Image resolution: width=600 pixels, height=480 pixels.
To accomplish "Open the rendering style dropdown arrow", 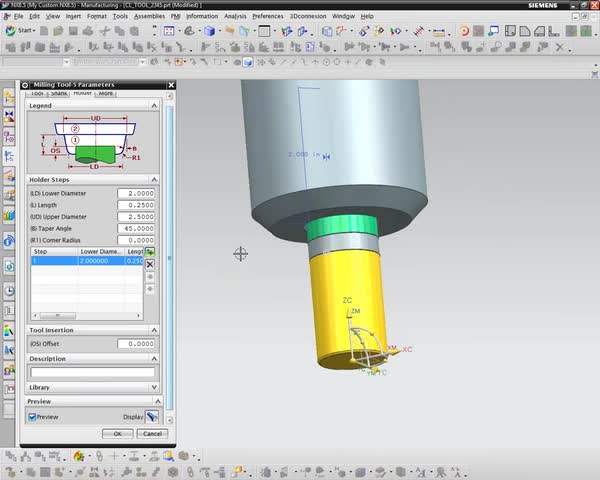I will (220, 31).
